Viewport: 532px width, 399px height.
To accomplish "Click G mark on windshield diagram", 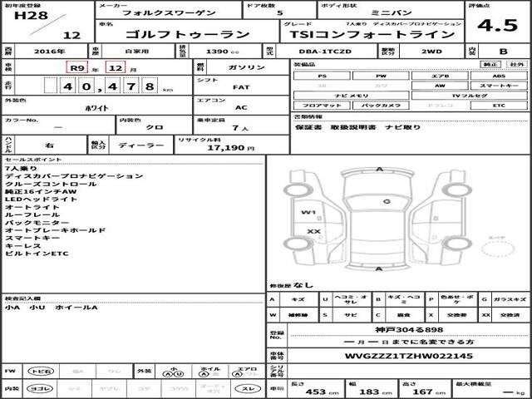I will (x=387, y=201).
